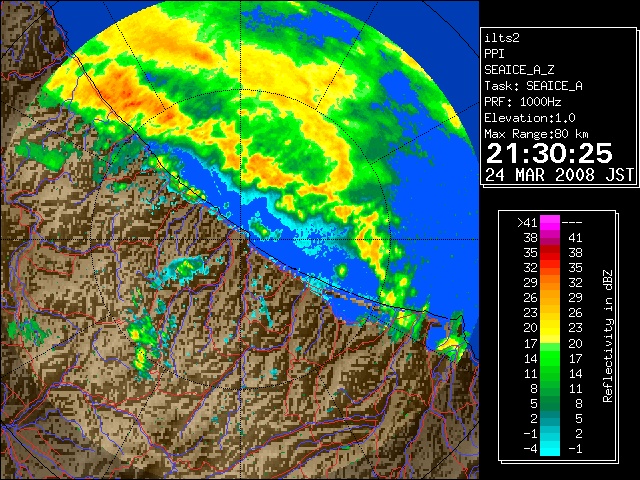
Task: Click the yellow 20 dBZ legend color band
Action: 550,328
